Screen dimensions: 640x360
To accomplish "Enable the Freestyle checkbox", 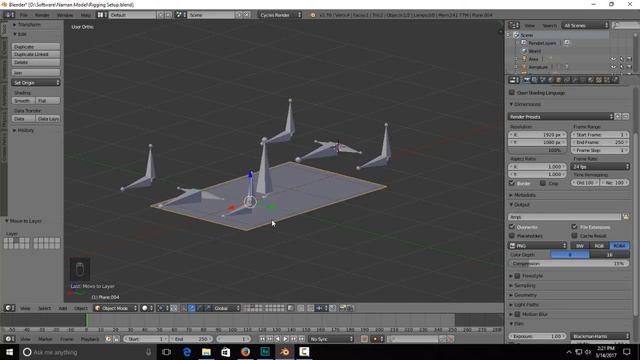I will pyautogui.click(x=518, y=276).
